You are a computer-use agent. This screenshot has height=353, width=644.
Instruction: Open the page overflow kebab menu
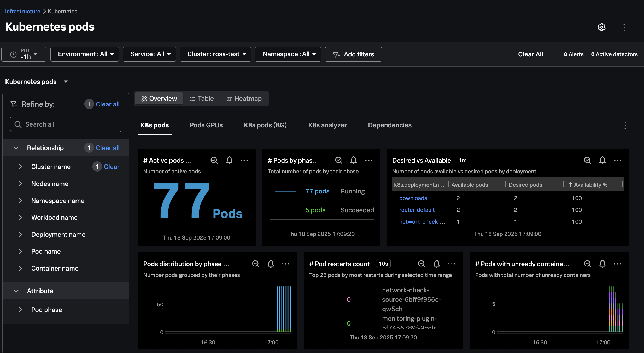624,27
